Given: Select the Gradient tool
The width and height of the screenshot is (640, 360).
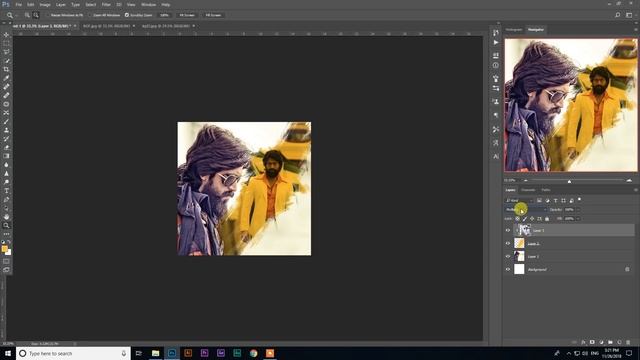Looking at the screenshot, I should 6,156.
